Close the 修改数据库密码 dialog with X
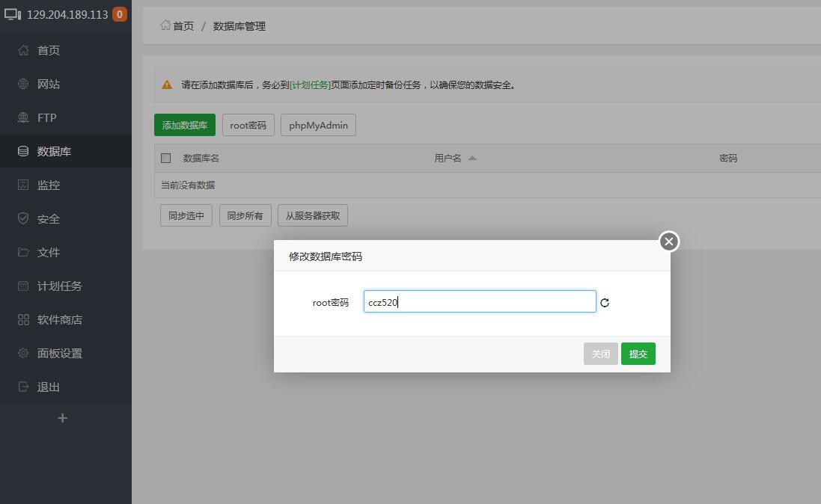 (668, 242)
